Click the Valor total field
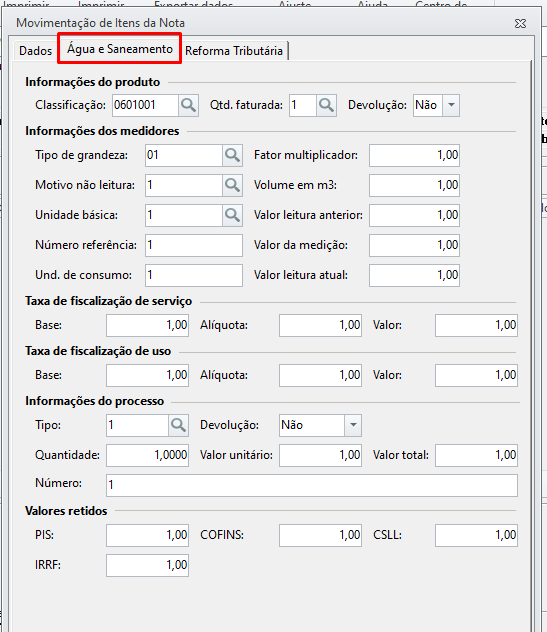547x632 pixels. click(476, 455)
